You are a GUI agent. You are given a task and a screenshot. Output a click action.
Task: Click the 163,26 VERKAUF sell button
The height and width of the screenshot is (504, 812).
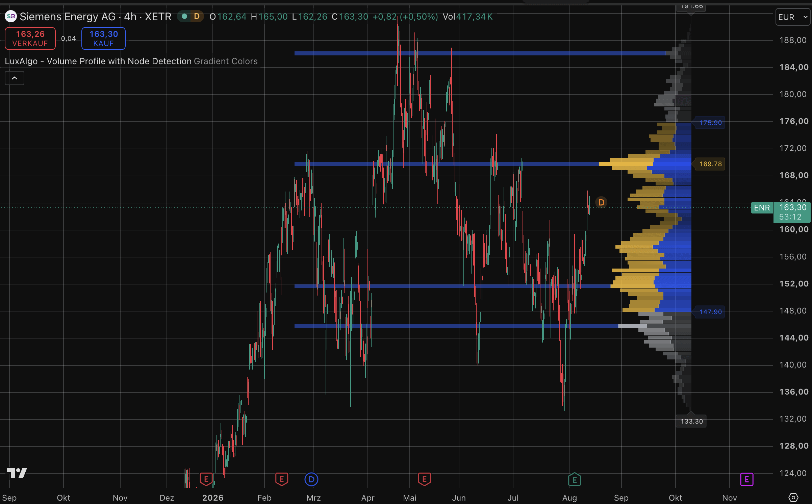[30, 39]
